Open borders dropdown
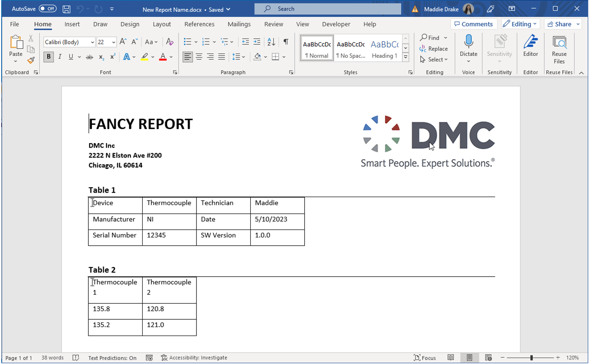Image resolution: width=589 pixels, height=364 pixels. (x=284, y=57)
